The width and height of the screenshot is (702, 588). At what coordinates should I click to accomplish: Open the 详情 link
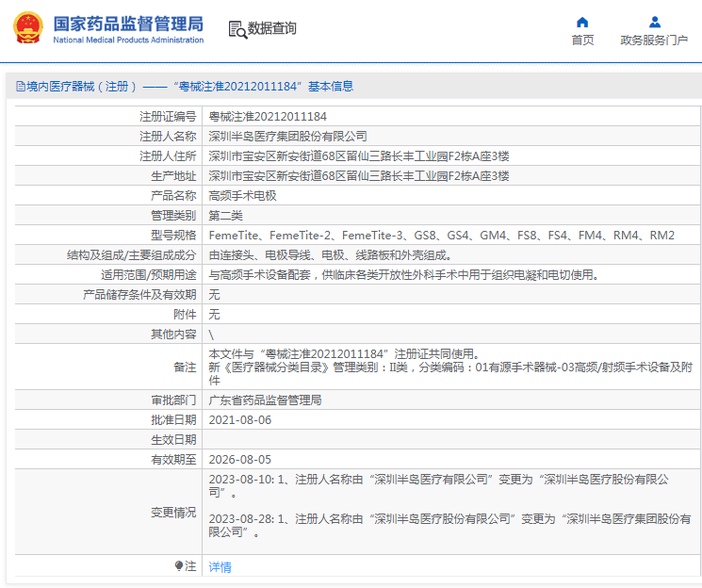click(x=220, y=567)
